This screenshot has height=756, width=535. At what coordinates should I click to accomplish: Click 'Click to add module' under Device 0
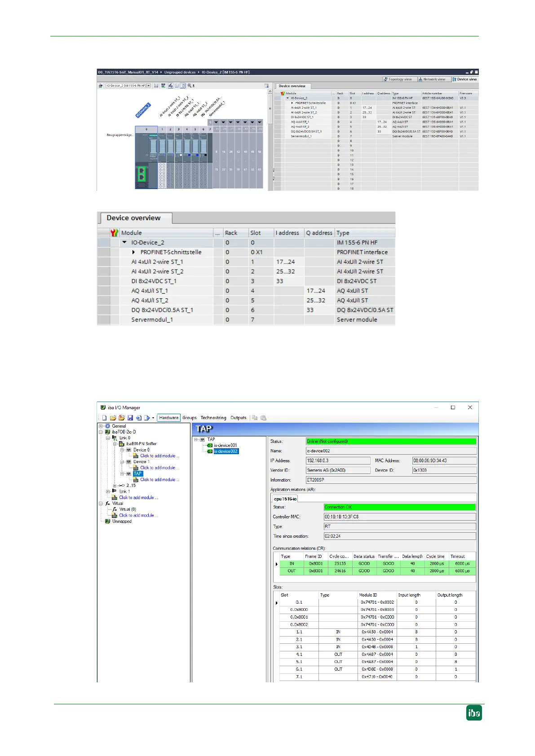tap(159, 456)
